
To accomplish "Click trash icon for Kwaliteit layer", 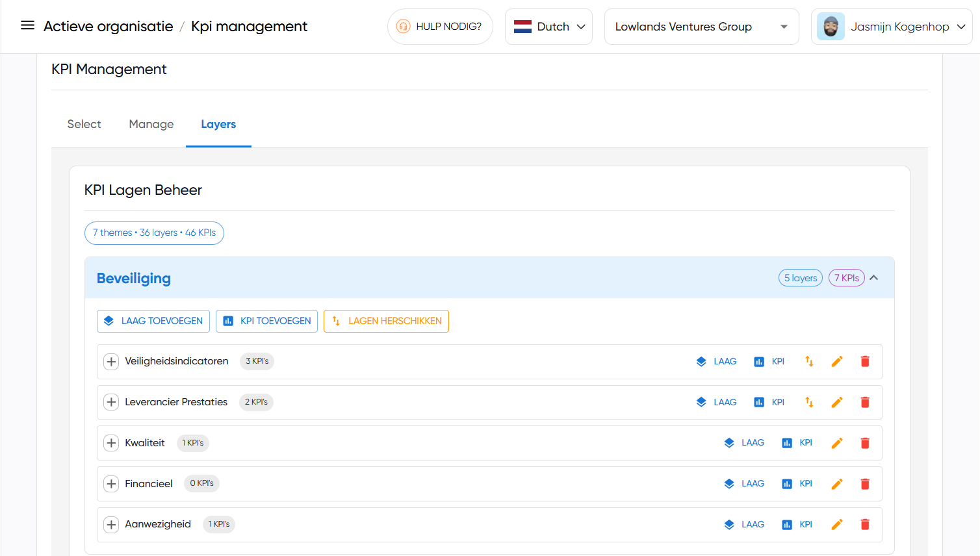I will (865, 444).
